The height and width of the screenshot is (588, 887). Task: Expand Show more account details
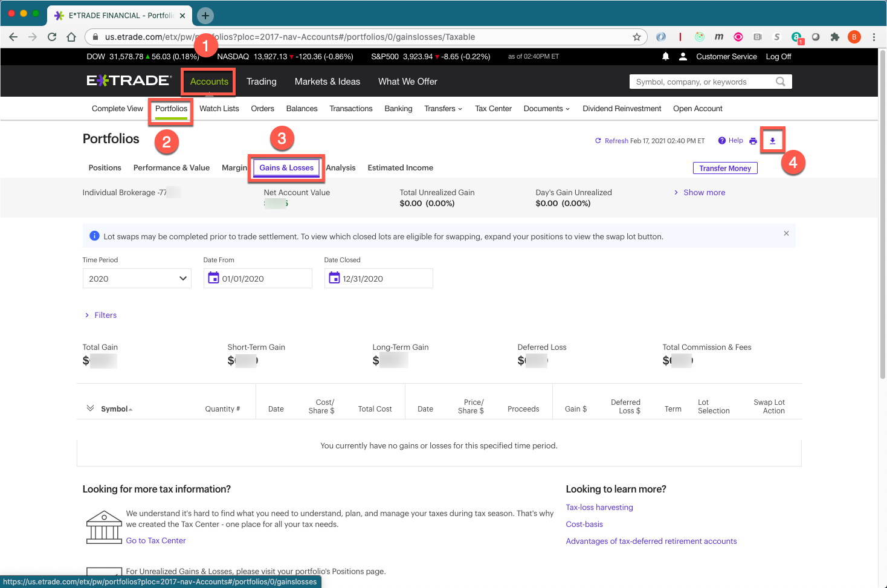tap(700, 192)
